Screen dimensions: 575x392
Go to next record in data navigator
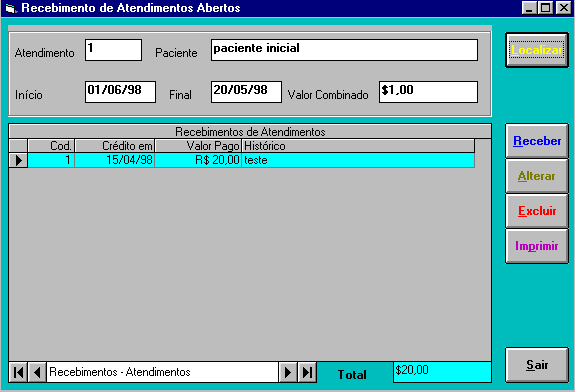pyautogui.click(x=288, y=373)
